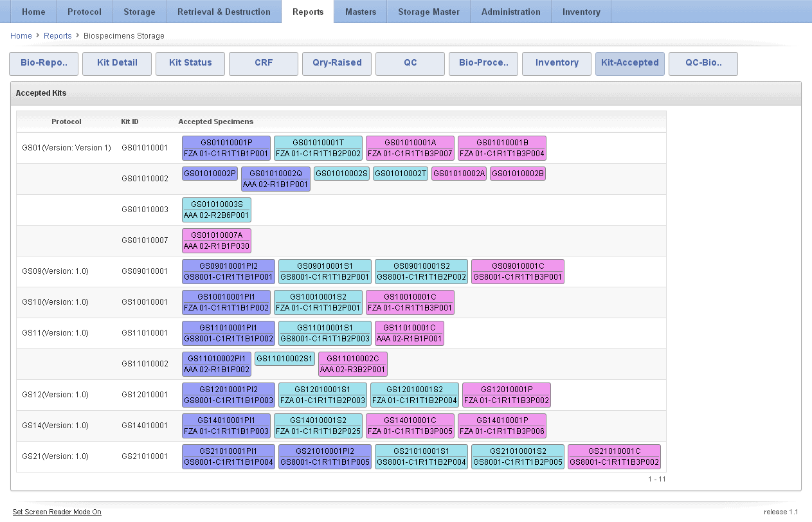Switch to the Inventory main tab
The image size is (812, 522).
point(581,12)
